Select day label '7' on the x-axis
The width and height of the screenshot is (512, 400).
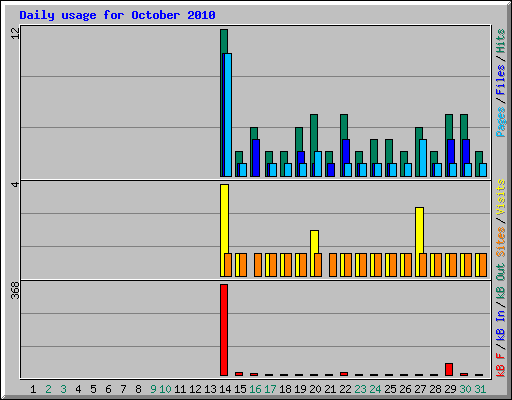pos(123,389)
